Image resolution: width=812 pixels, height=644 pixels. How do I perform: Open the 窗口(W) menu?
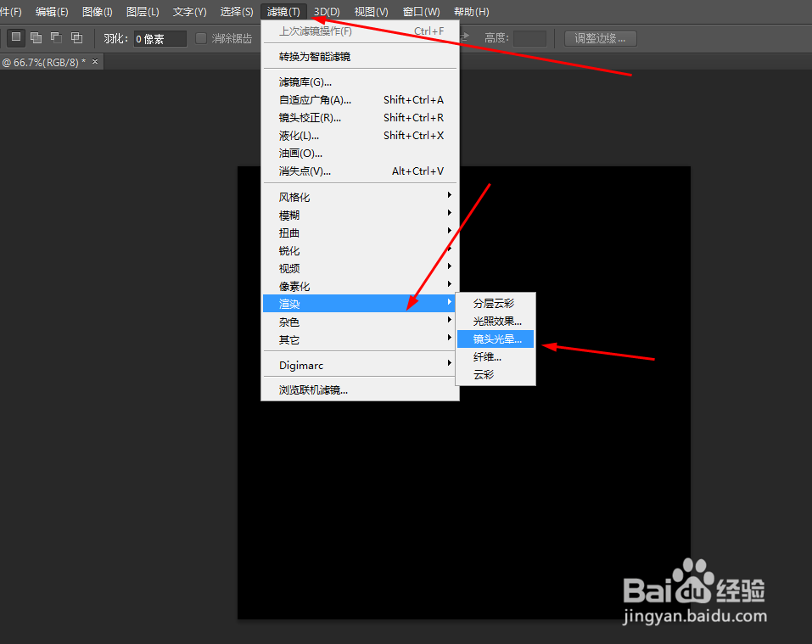click(x=420, y=11)
